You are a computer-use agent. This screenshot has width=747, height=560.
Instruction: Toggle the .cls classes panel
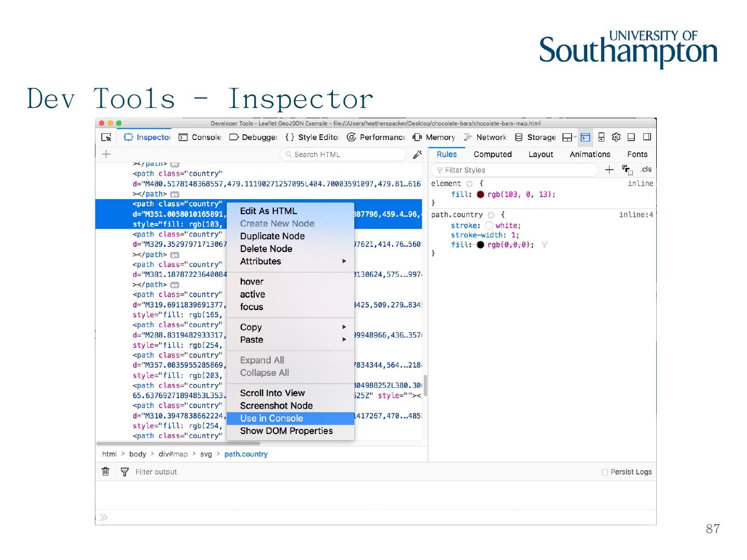645,170
